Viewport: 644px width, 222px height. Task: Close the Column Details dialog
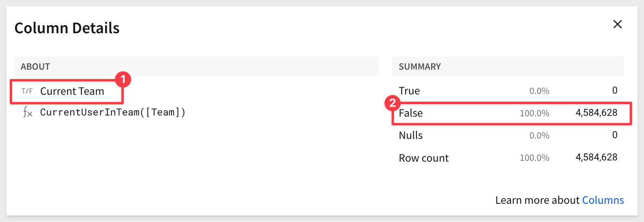[x=617, y=24]
